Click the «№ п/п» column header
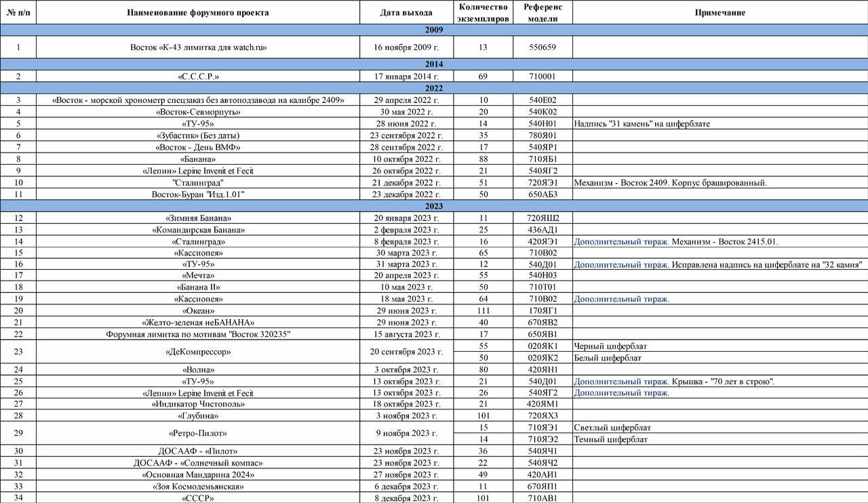The height and width of the screenshot is (503, 868). pos(18,13)
